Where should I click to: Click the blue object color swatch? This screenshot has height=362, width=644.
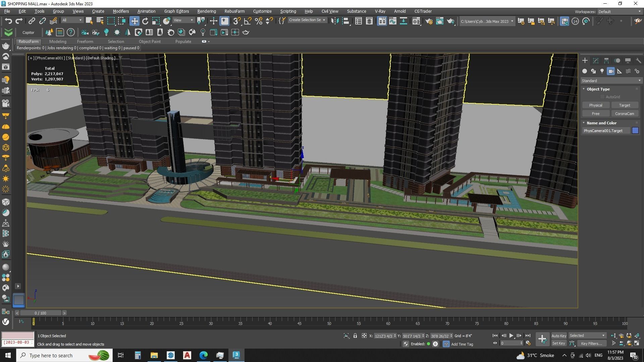635,131
